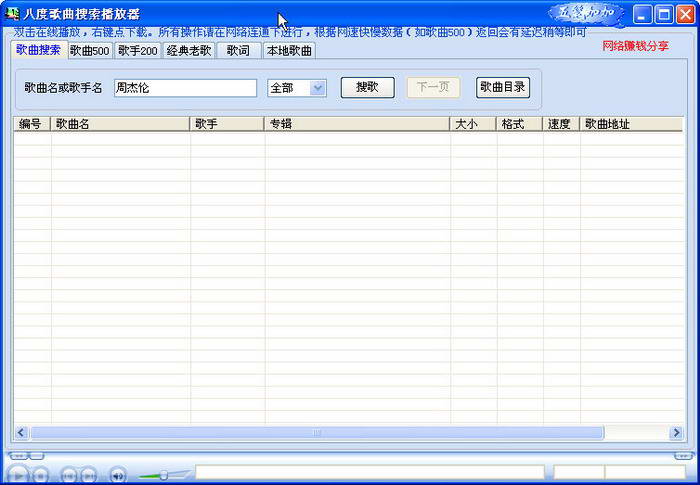Screen dimensions: 700x485
Task: Close the 八度歌曲搜索播放器 window
Action: [x=685, y=14]
